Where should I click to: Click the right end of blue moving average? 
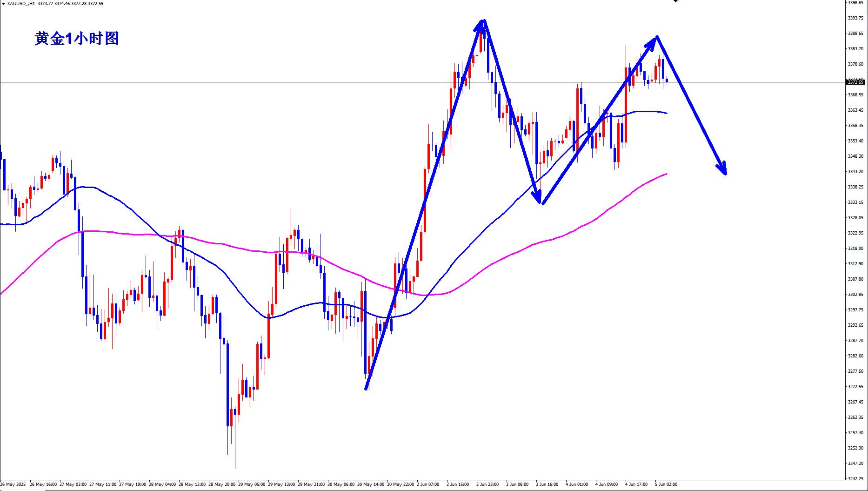coord(667,113)
